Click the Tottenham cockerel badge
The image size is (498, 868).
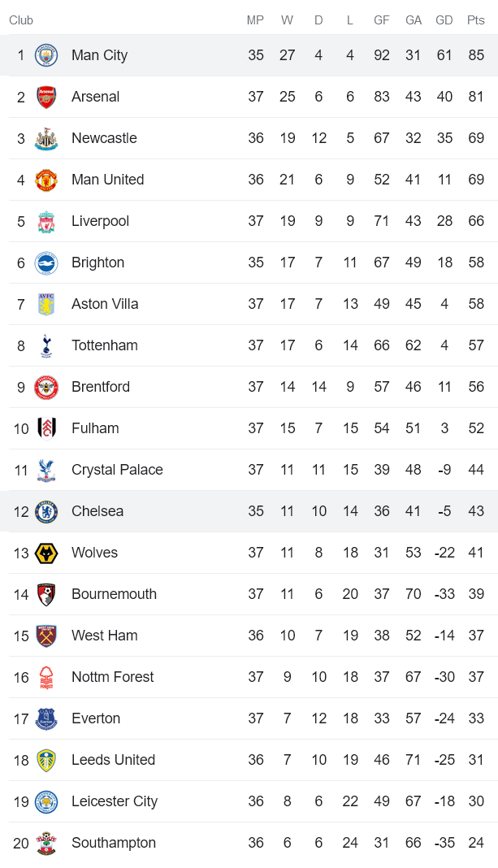pyautogui.click(x=46, y=345)
